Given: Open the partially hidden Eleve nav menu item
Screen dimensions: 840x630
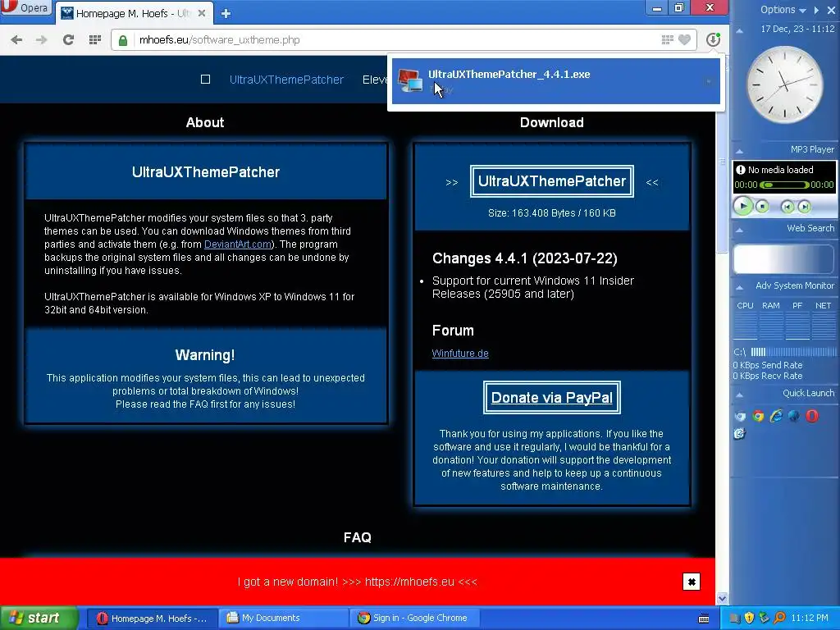Looking at the screenshot, I should [374, 80].
